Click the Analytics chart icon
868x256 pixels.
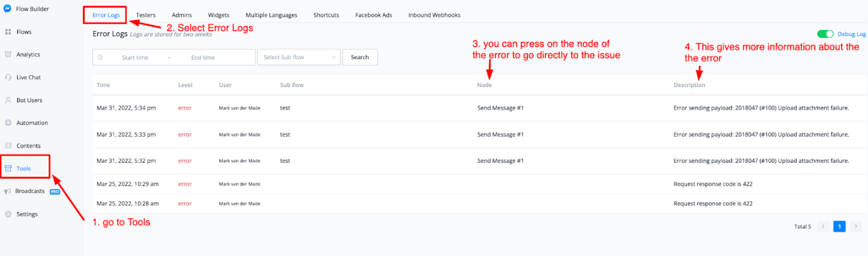pos(8,54)
